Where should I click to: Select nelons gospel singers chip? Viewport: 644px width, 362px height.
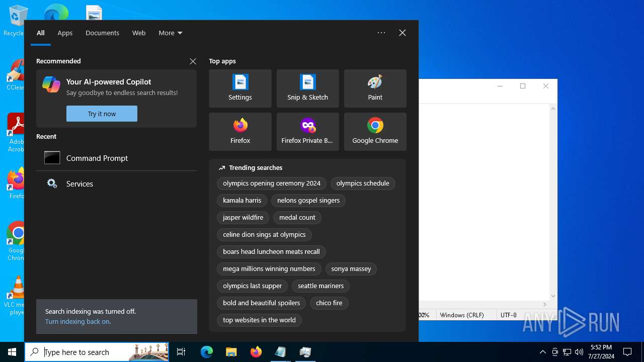(x=308, y=201)
